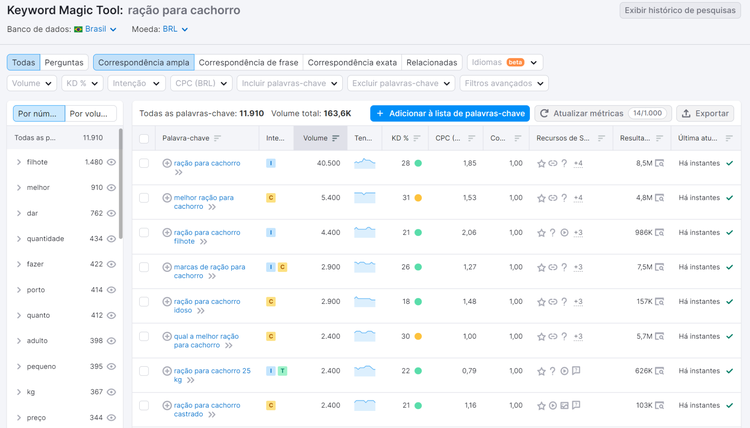The width and height of the screenshot is (750, 428).
Task: Click the image pack icon in 'castrado' row
Action: [x=564, y=406]
